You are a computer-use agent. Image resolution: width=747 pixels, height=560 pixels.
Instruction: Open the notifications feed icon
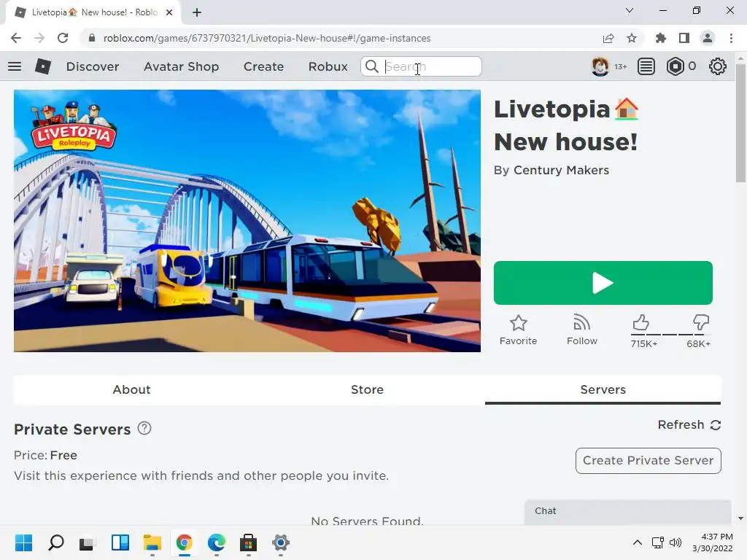point(646,66)
